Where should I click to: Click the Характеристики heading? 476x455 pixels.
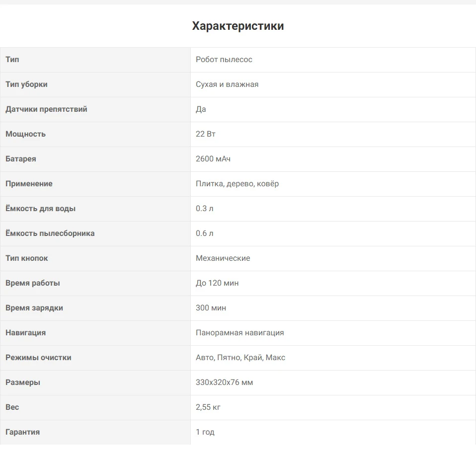238,26
